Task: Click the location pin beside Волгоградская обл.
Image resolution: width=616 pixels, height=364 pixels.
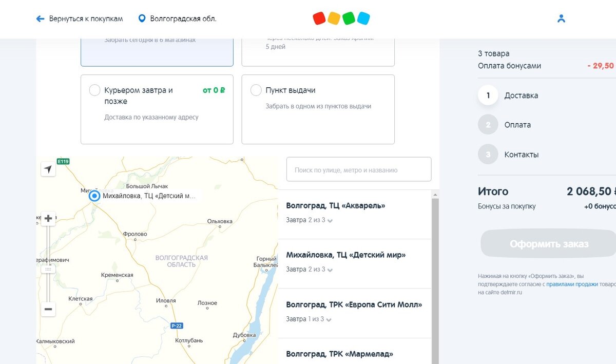Action: click(141, 18)
